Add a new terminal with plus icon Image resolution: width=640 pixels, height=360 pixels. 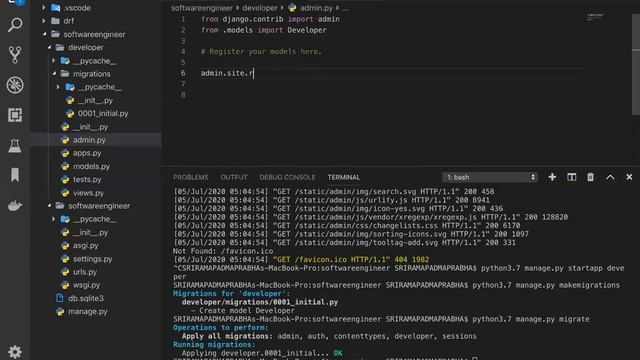pos(552,177)
